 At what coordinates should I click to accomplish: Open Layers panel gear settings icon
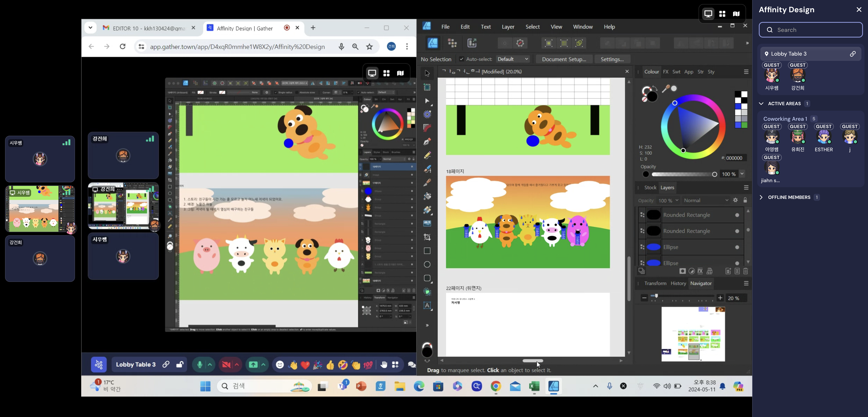point(736,200)
